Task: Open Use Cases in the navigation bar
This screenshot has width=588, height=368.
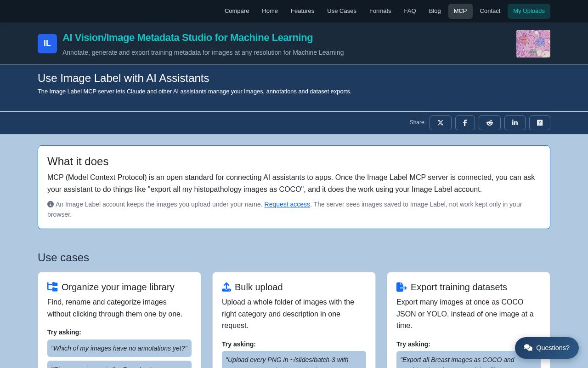Action: (x=342, y=11)
